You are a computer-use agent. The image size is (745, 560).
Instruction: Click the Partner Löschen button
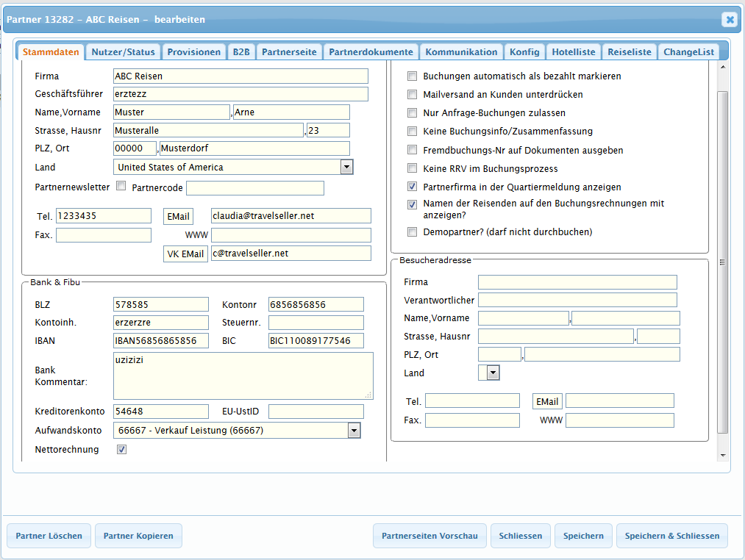pos(49,536)
